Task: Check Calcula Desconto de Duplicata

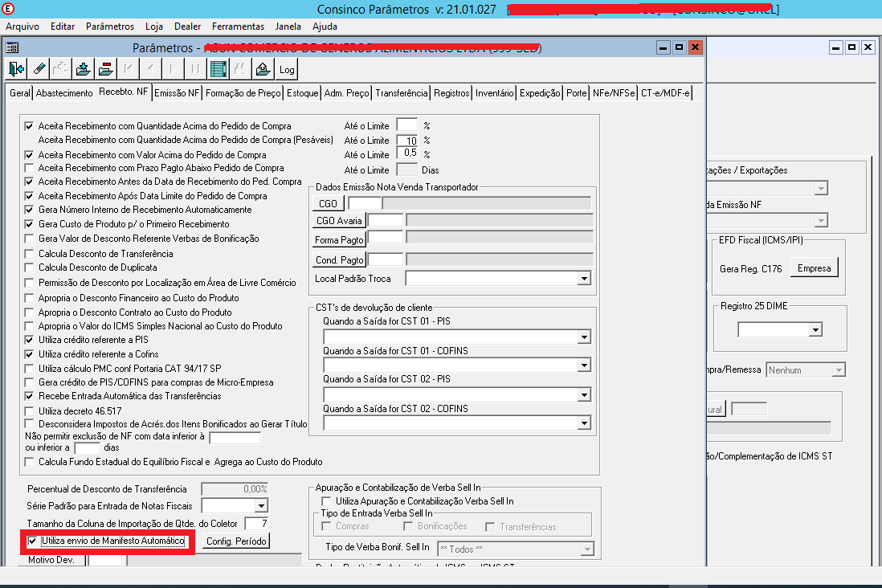Action: click(29, 267)
